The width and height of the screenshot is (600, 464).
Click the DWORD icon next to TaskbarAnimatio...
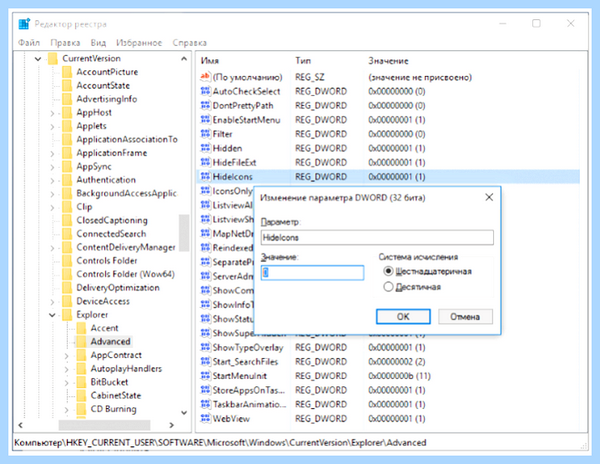[205, 404]
